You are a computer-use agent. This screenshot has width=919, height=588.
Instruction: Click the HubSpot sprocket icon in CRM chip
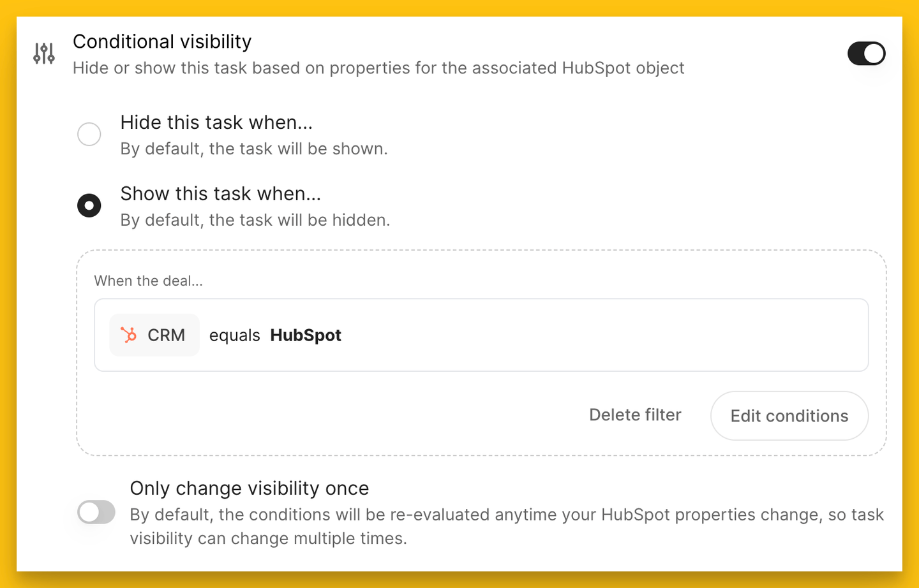click(129, 335)
